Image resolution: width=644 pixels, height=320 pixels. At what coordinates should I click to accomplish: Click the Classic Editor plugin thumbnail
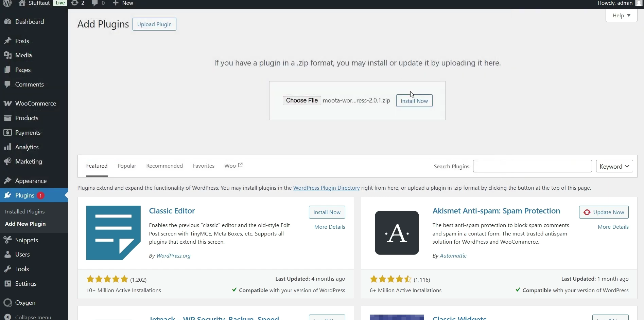pos(114,233)
